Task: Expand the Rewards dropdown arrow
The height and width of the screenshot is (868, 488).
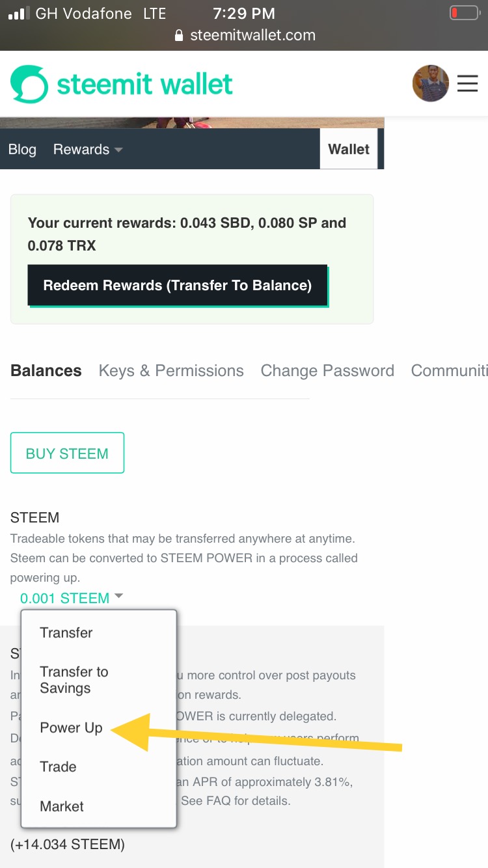Action: click(118, 150)
